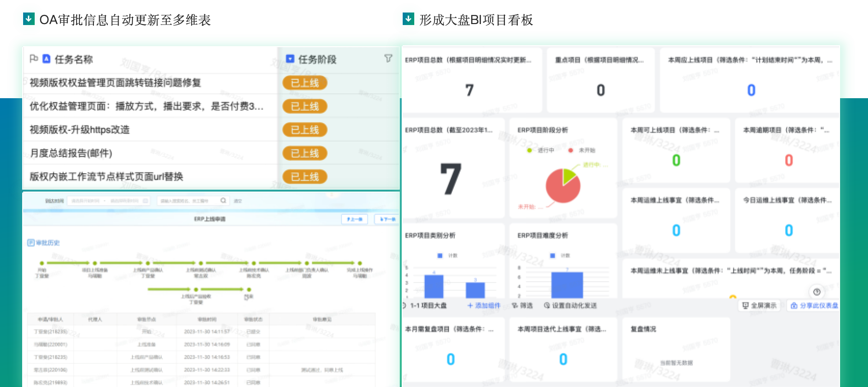Click green 0 in 本周可上线项目 card
This screenshot has width=868, height=387.
(x=676, y=160)
